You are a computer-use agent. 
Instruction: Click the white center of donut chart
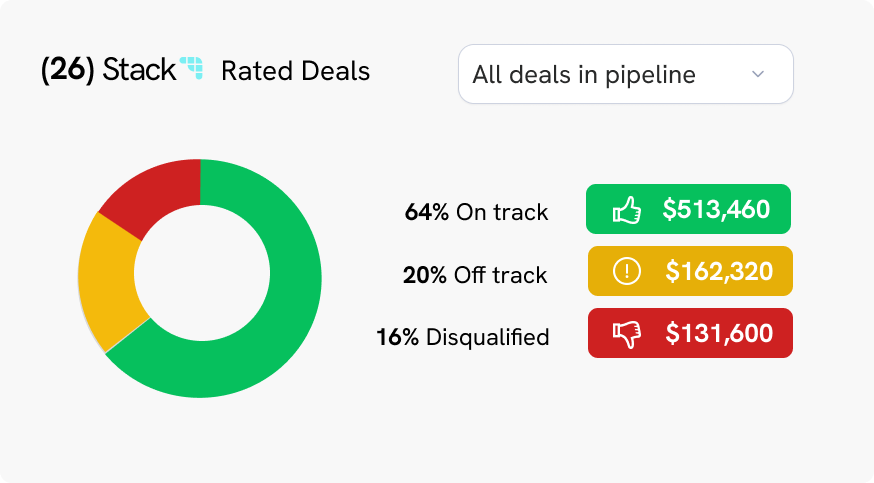(201, 277)
